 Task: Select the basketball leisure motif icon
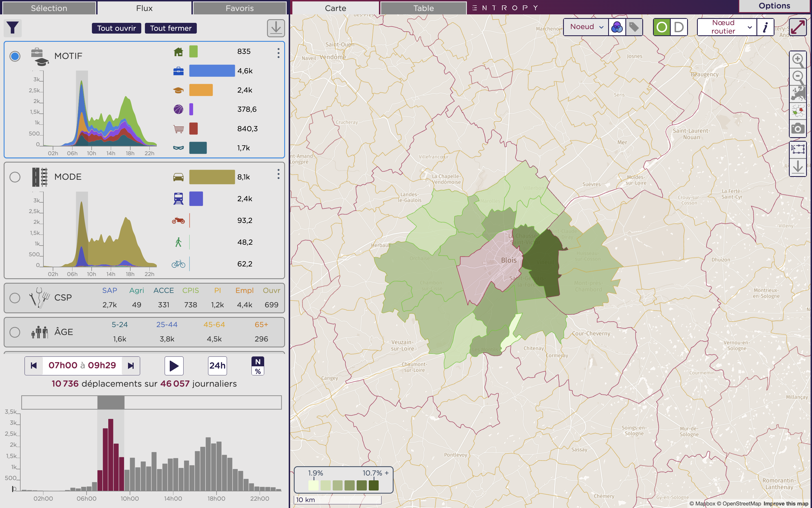(178, 109)
